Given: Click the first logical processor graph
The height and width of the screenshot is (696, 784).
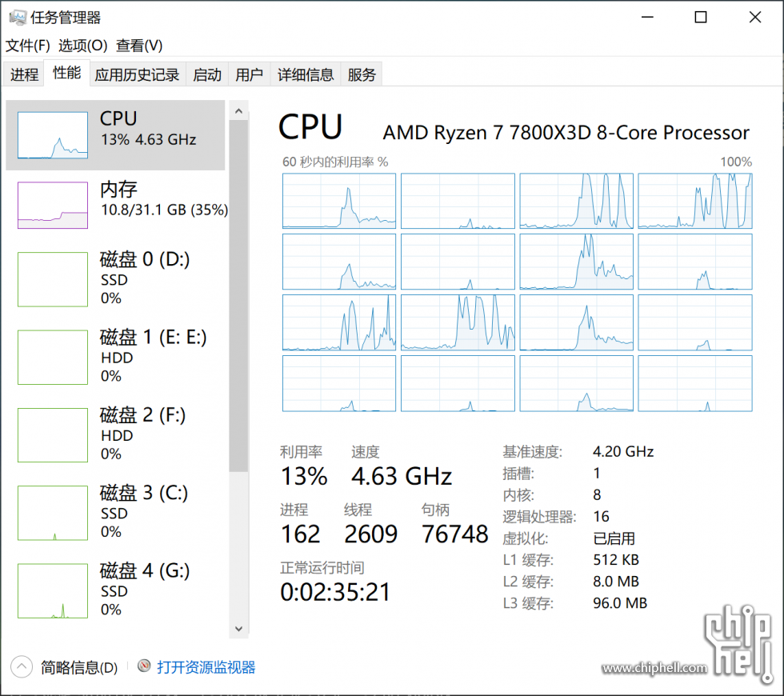Looking at the screenshot, I should tap(339, 201).
